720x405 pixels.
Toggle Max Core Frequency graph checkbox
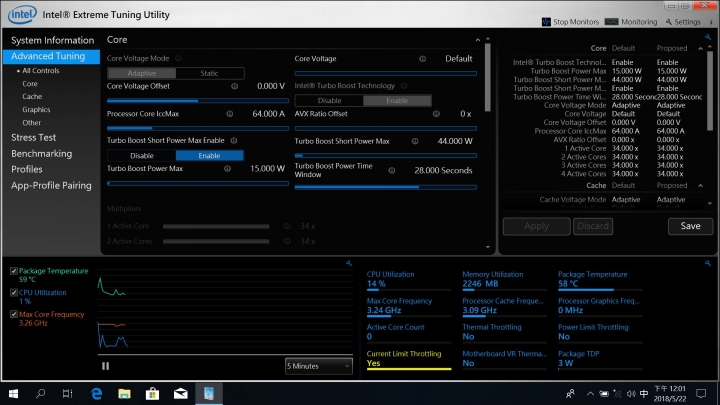point(14,315)
